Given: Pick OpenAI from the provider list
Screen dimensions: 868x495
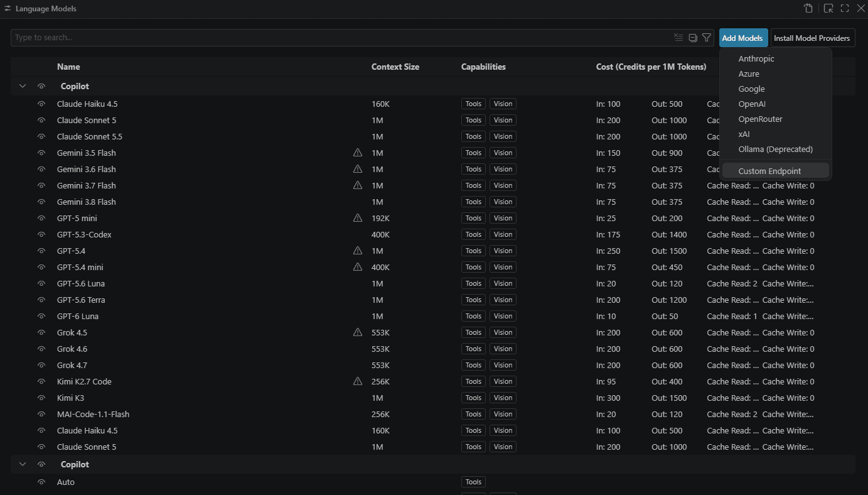Looking at the screenshot, I should 776,104.
